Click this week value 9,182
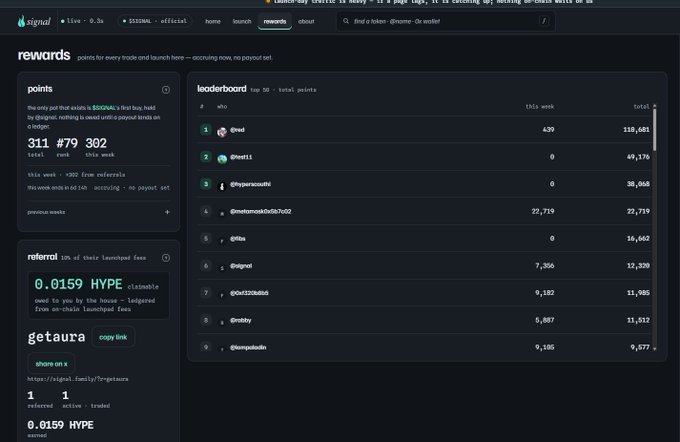Viewport: 680px width, 442px height. [x=545, y=293]
